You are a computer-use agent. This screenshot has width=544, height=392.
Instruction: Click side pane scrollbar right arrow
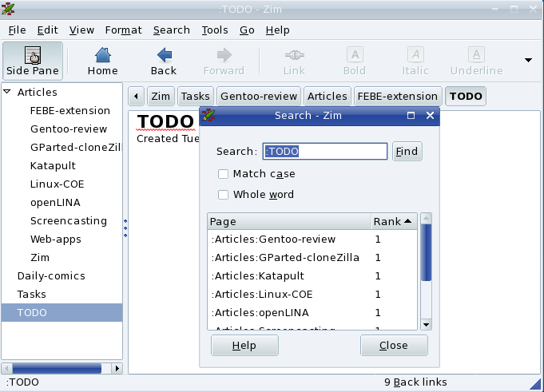pos(117,368)
